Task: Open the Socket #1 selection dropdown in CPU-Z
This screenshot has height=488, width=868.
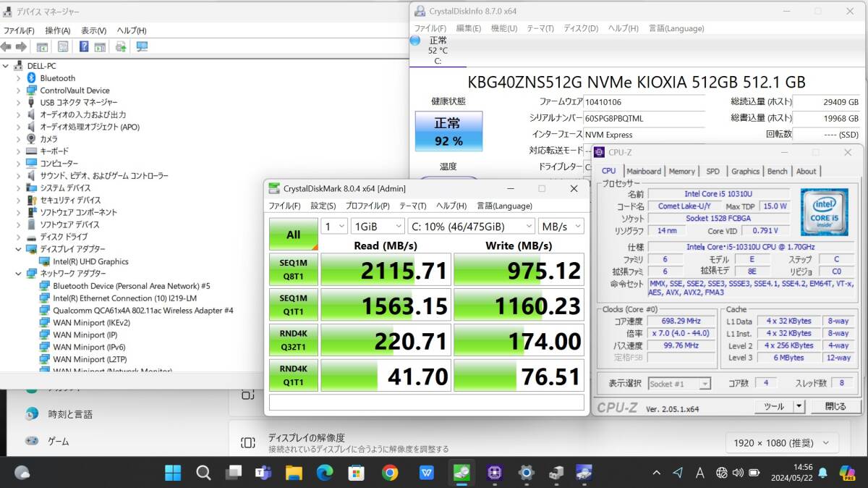Action: point(679,384)
